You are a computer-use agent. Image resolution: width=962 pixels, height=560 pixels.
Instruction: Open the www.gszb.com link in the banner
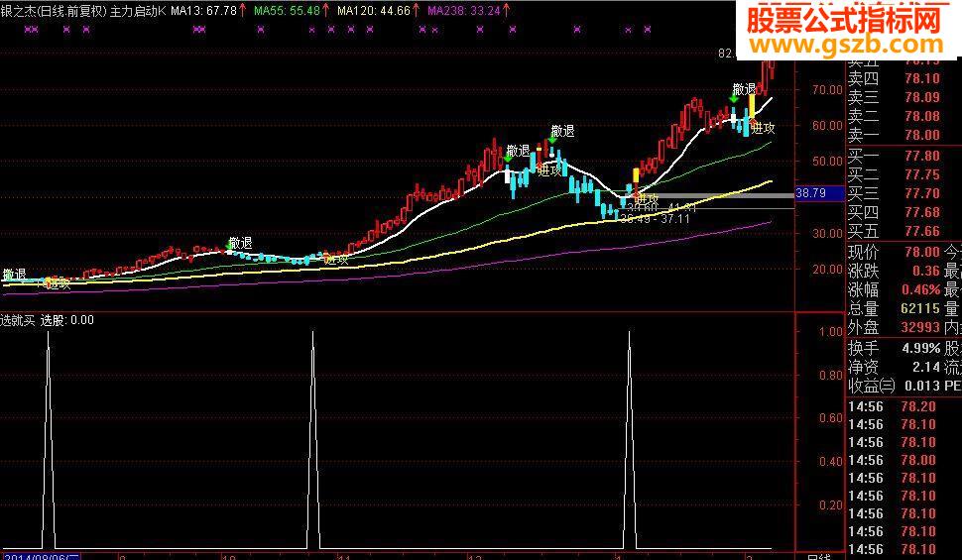click(x=846, y=45)
